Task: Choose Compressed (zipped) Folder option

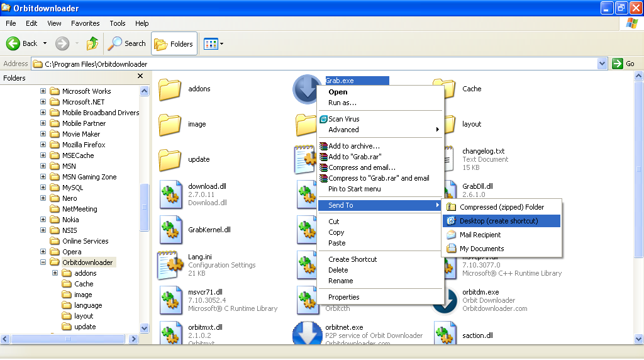Action: (x=501, y=207)
